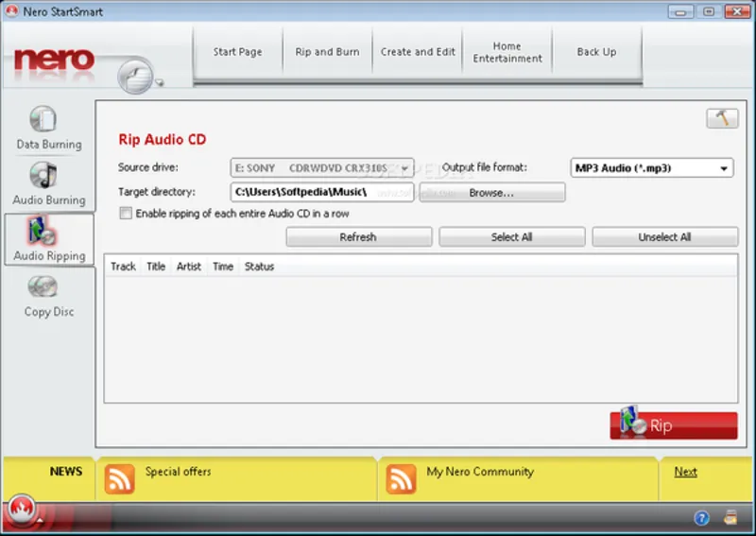Expand the Source drive dropdown

(404, 168)
